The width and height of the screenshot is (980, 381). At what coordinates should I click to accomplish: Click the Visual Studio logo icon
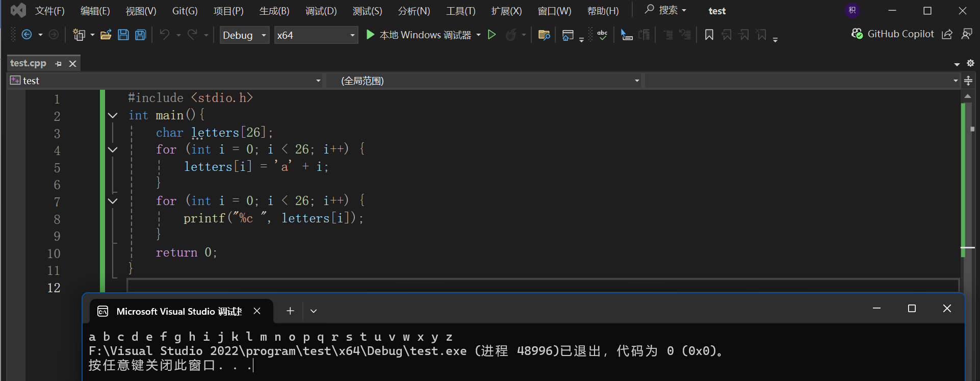18,10
